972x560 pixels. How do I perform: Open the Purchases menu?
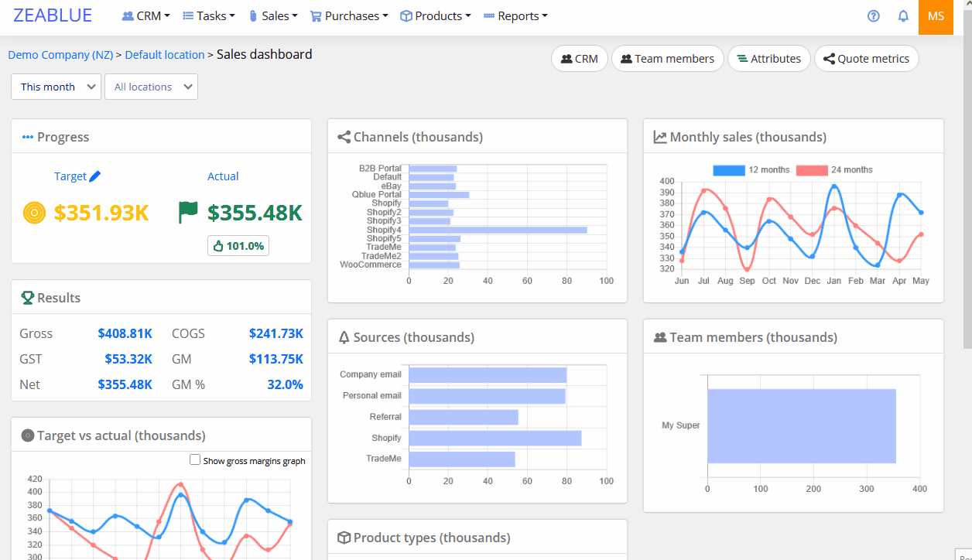(348, 15)
